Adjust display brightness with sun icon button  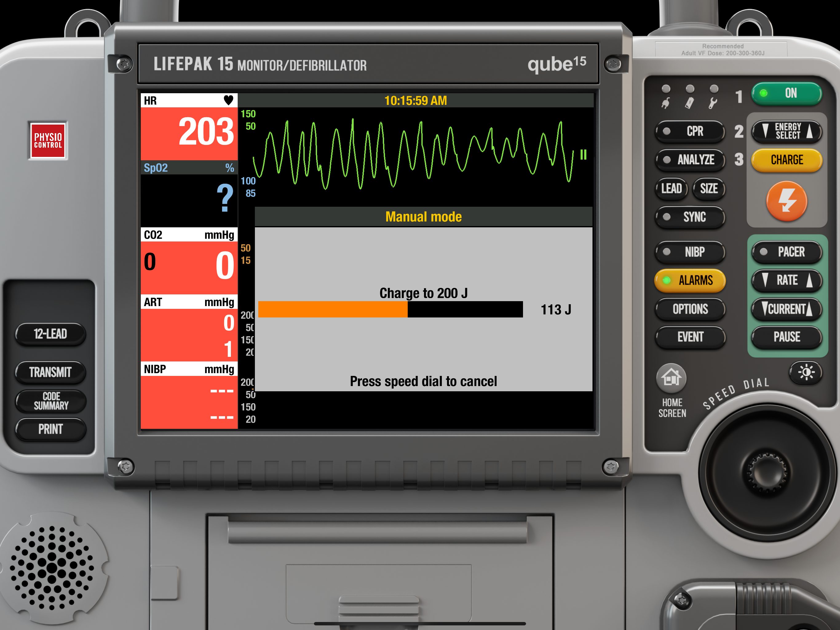(806, 372)
